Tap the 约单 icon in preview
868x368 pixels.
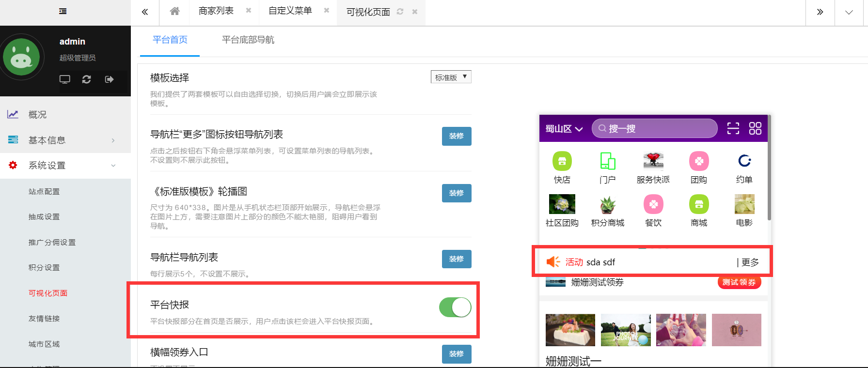(744, 161)
